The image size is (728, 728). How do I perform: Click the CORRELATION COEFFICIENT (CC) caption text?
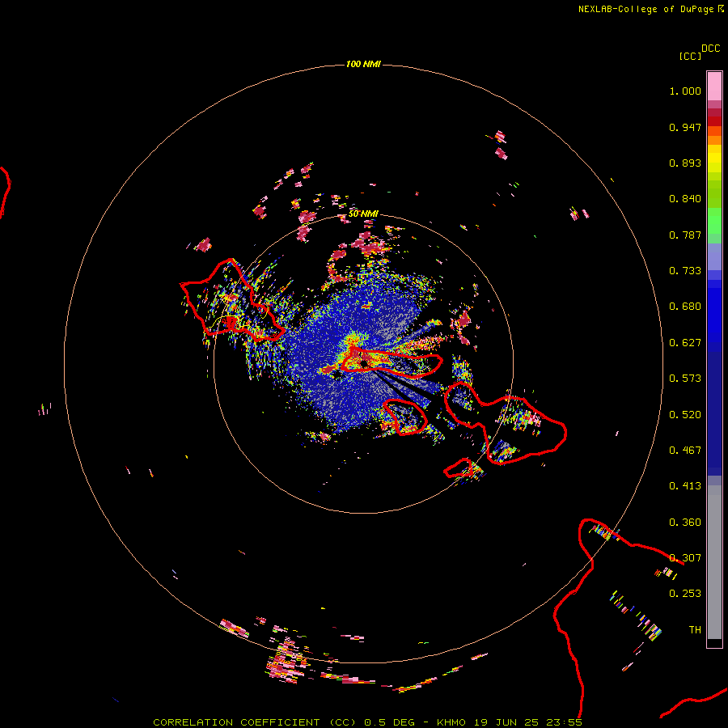tap(255, 722)
